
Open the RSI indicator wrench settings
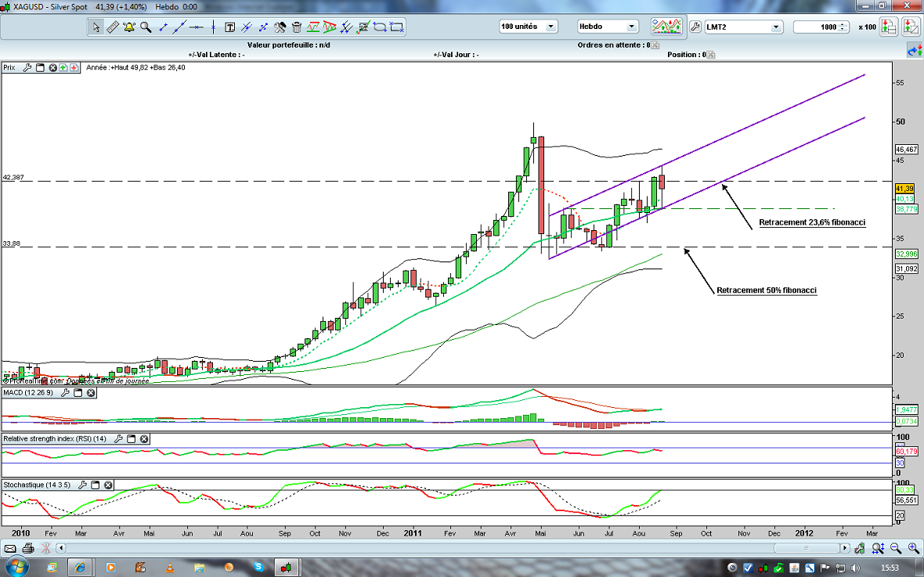(117, 439)
